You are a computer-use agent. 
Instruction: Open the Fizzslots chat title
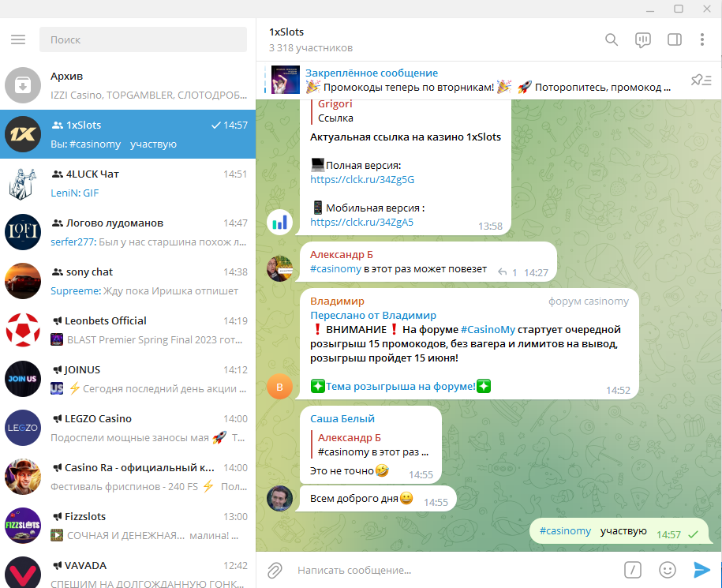point(85,517)
